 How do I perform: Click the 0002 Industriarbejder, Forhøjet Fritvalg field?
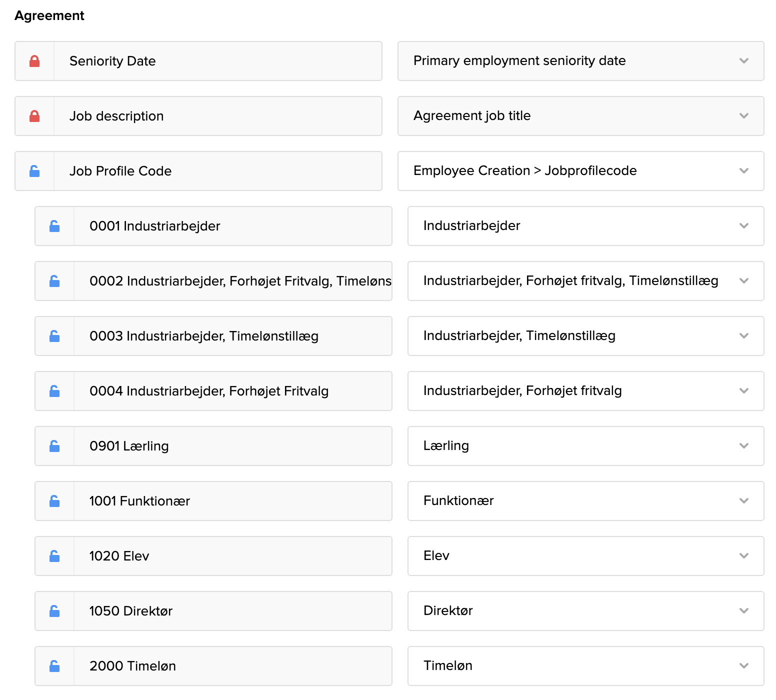[232, 281]
